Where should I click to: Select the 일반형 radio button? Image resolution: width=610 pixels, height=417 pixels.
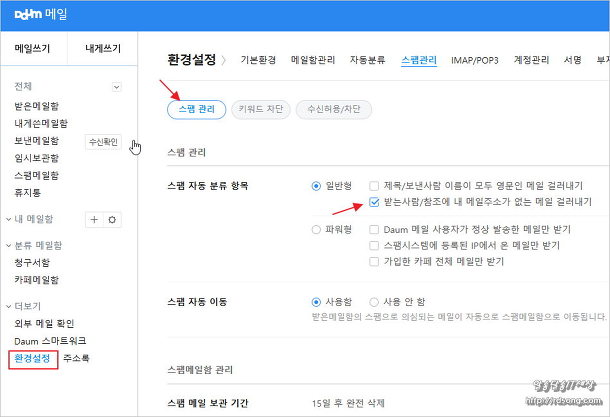tap(317, 185)
